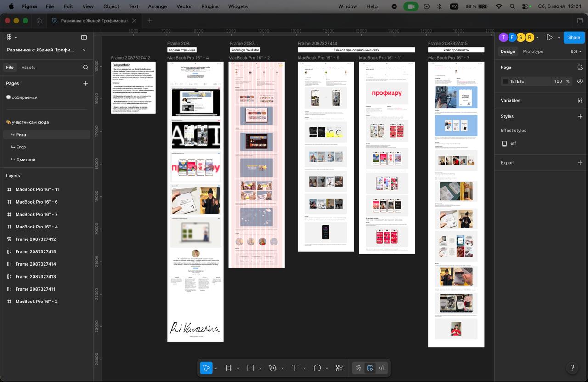Image resolution: width=588 pixels, height=382 pixels.
Task: Click the page color opacity 100 field
Action: click(x=558, y=81)
